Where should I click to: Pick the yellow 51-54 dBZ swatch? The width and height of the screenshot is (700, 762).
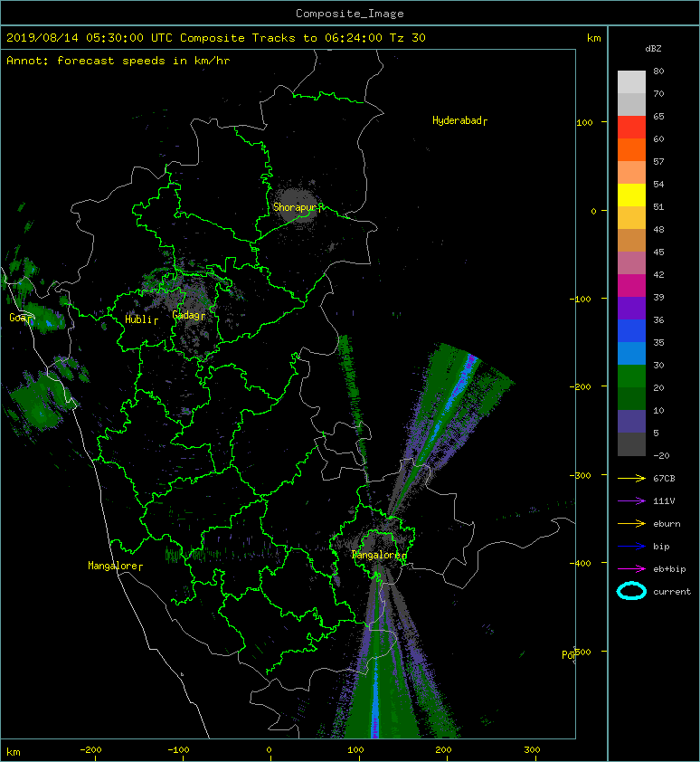click(631, 195)
